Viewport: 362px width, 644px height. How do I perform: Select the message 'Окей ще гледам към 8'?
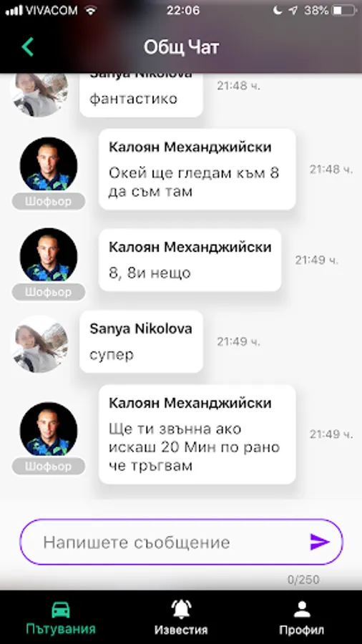coord(197,169)
